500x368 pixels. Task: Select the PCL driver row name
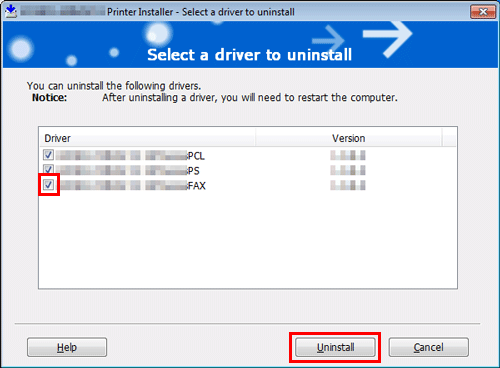click(x=130, y=156)
